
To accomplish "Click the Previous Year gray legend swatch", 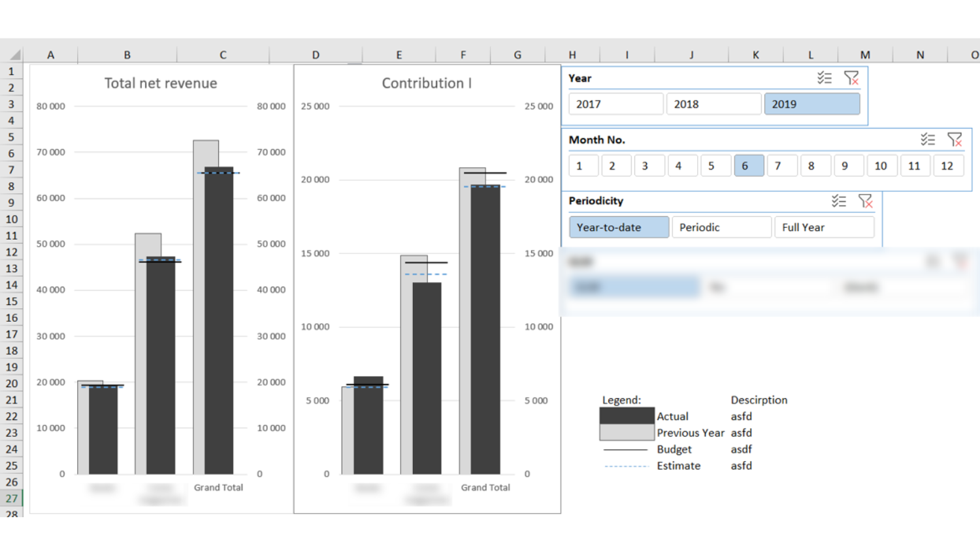I will (627, 432).
